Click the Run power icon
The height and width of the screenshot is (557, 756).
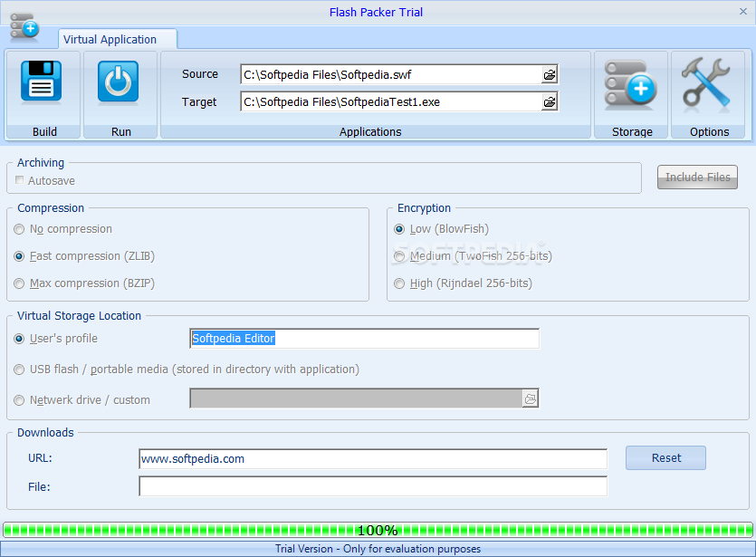118,82
